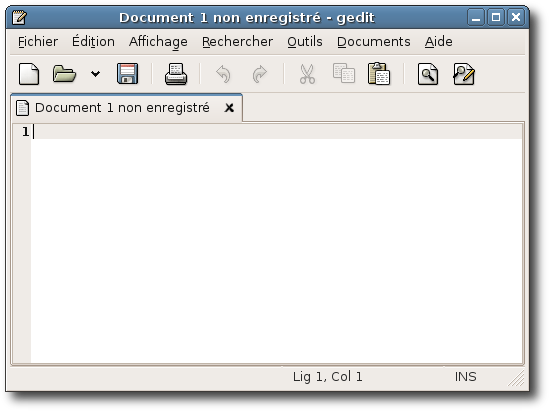
Task: Search text with magnifier page icon
Action: click(428, 74)
